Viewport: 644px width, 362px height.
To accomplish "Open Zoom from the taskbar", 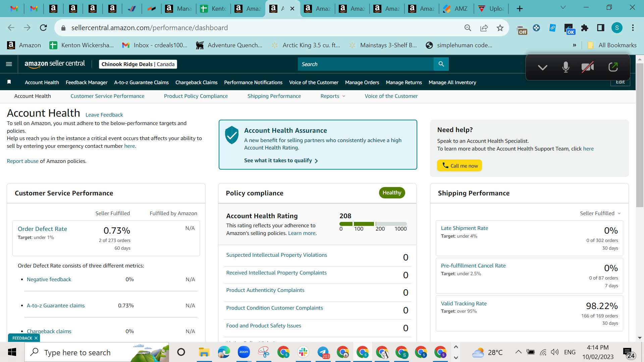I will (x=244, y=352).
